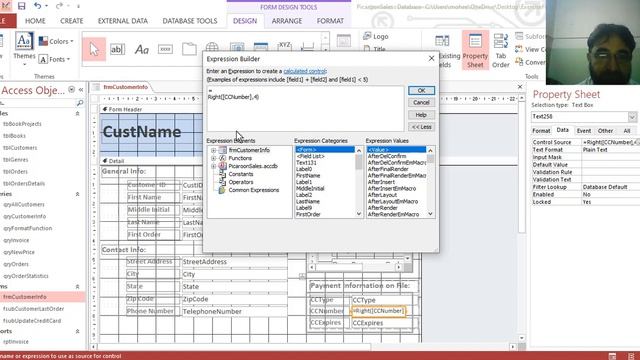Select MiddleInitial in Expression Categories
This screenshot has width=640, height=360.
[310, 189]
